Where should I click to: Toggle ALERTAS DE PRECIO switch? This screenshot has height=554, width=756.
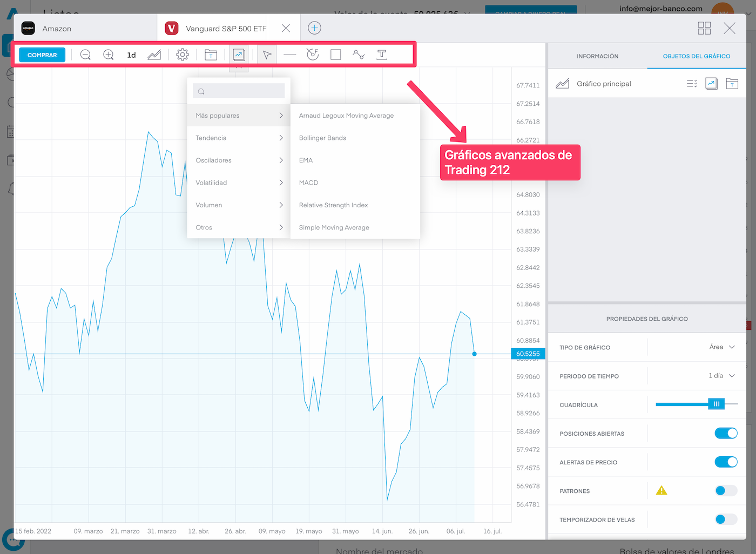pos(726,462)
